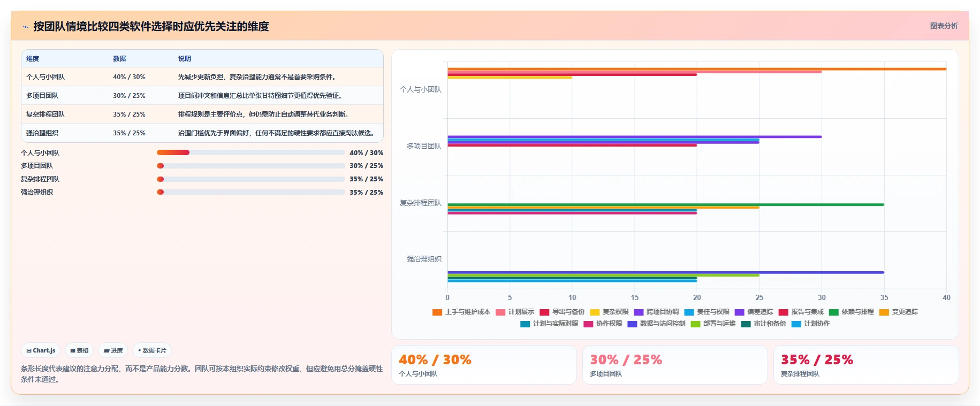Image resolution: width=980 pixels, height=406 pixels.
Task: Click the 协作权限 legend swatch
Action: coord(588,324)
